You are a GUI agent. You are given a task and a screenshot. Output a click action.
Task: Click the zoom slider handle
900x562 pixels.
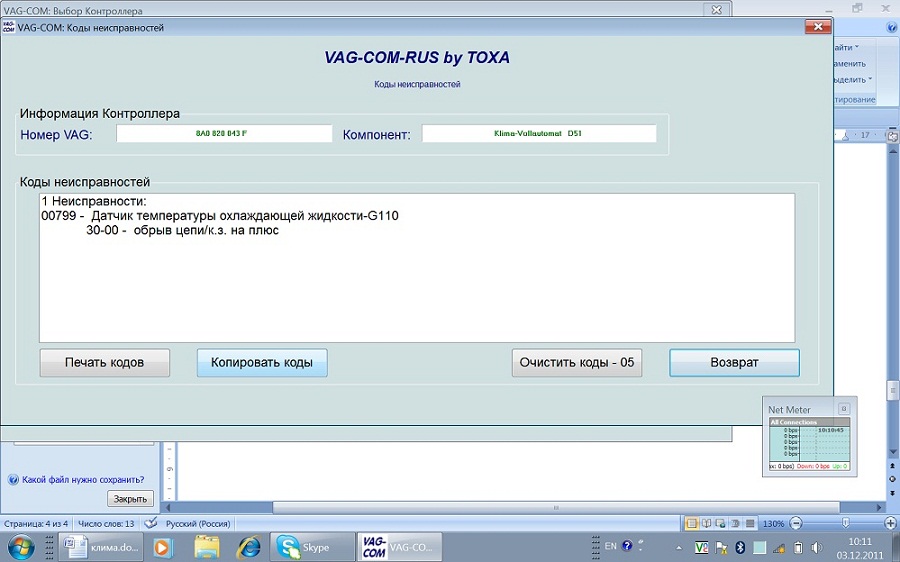click(x=845, y=523)
